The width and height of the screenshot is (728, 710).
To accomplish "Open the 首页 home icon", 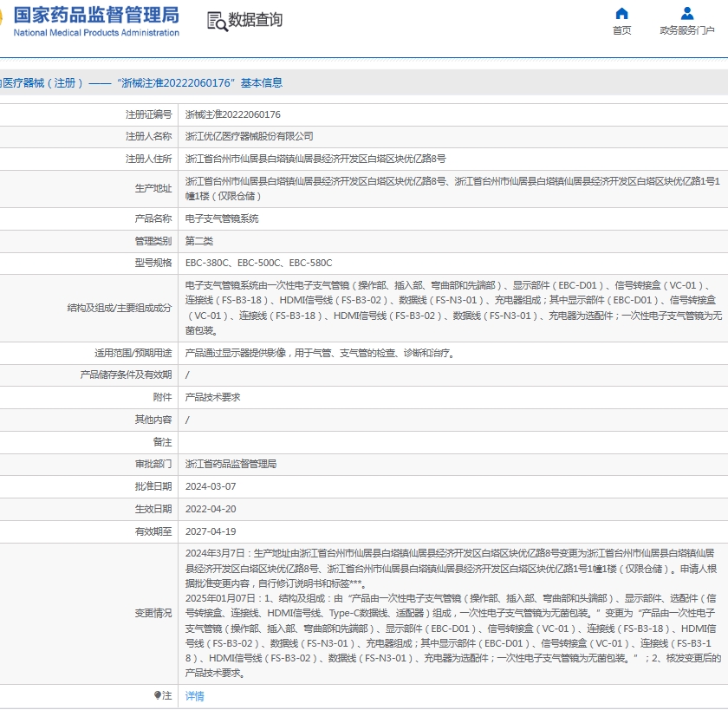I will tap(621, 13).
